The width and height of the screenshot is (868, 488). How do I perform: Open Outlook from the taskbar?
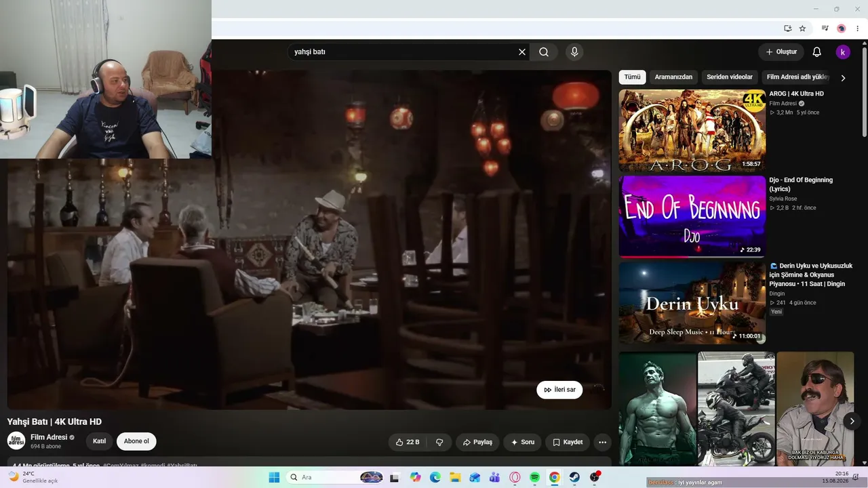click(475, 477)
